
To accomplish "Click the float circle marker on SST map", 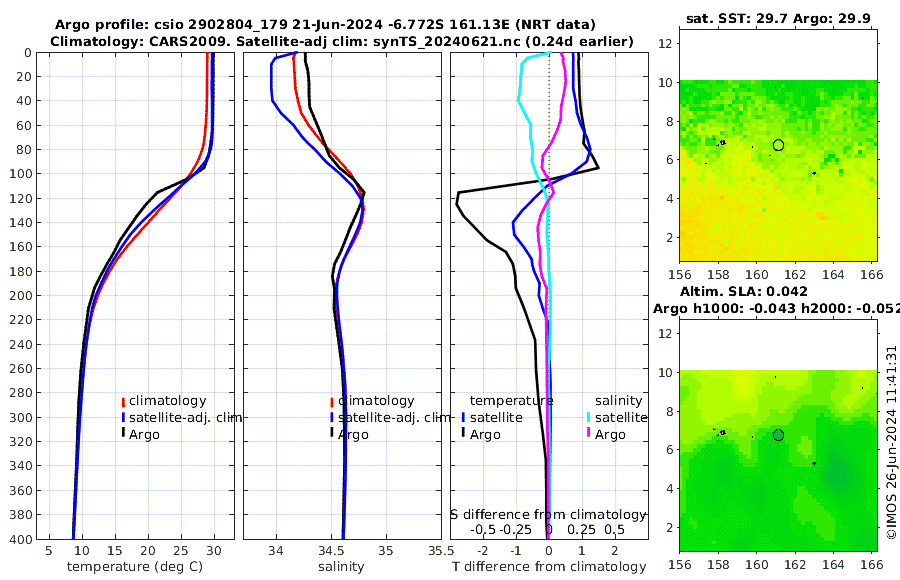I will point(778,145).
